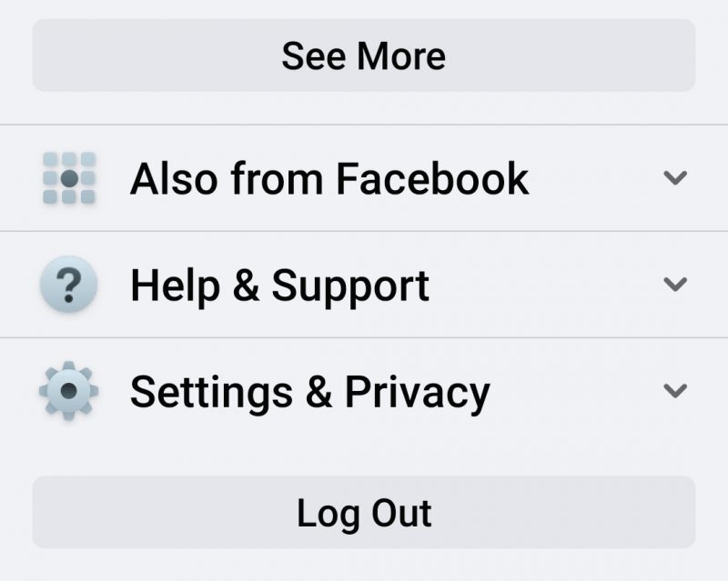
Task: Select the 'Settings & Privacy' text label
Action: tap(310, 393)
